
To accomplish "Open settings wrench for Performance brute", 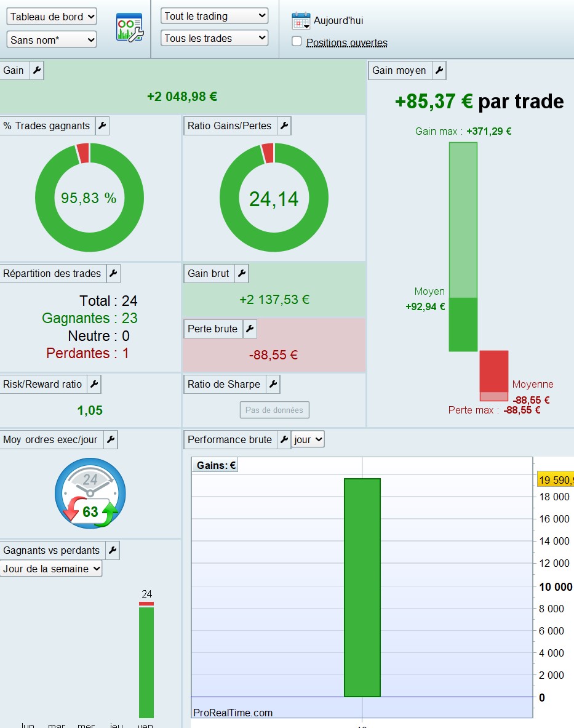I will click(284, 439).
